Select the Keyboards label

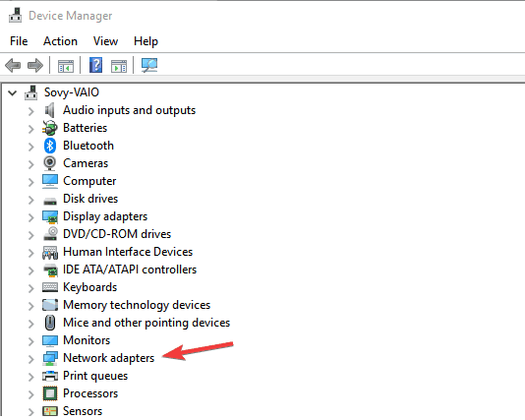click(89, 287)
